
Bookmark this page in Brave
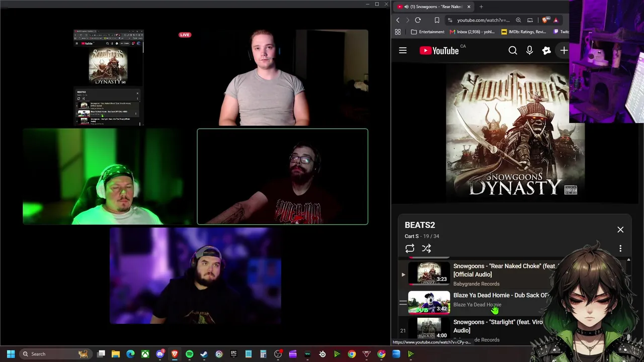click(437, 20)
